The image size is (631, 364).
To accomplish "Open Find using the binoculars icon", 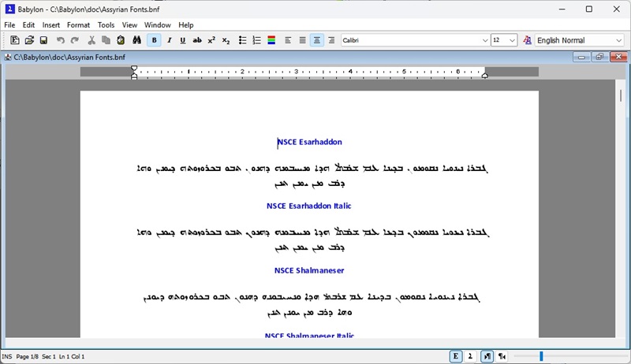I will (x=136, y=40).
